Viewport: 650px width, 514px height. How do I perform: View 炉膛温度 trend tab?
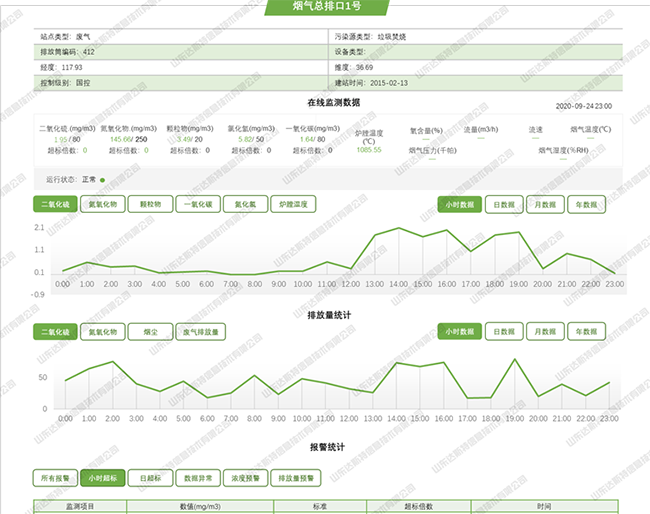pos(294,204)
